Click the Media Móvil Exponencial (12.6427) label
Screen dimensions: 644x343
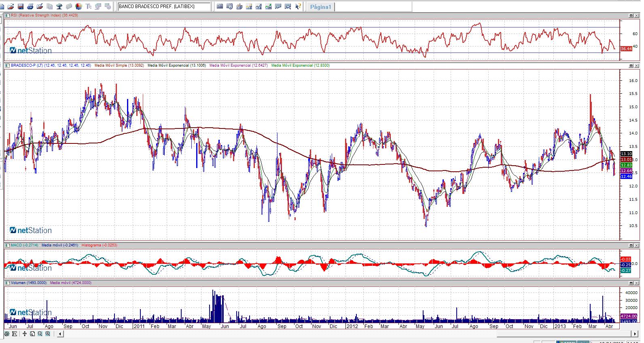[x=239, y=65]
